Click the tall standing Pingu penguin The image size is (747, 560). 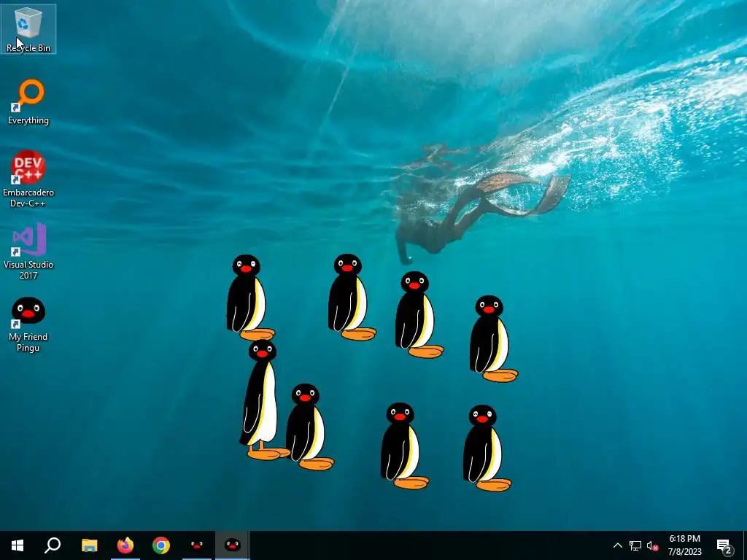pyautogui.click(x=263, y=400)
